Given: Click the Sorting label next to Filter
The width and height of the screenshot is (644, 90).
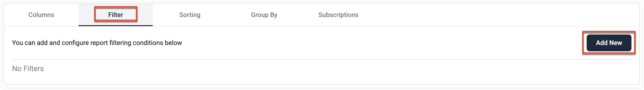Looking at the screenshot, I should [190, 15].
